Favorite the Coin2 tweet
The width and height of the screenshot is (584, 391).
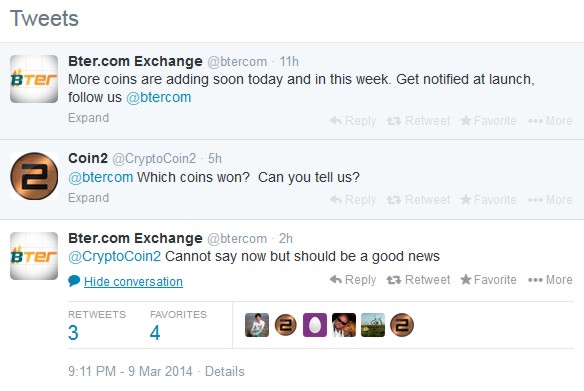pyautogui.click(x=488, y=200)
